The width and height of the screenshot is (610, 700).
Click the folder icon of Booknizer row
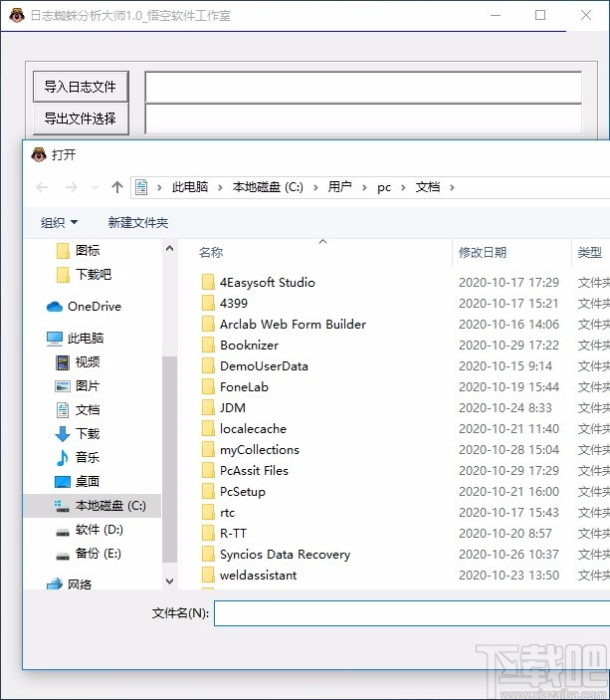pyautogui.click(x=208, y=346)
